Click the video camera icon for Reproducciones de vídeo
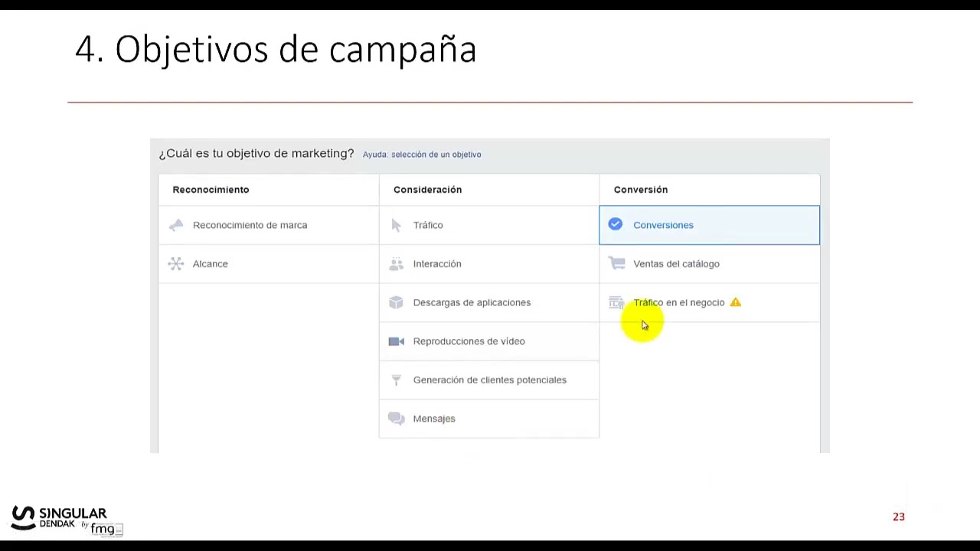 point(396,341)
